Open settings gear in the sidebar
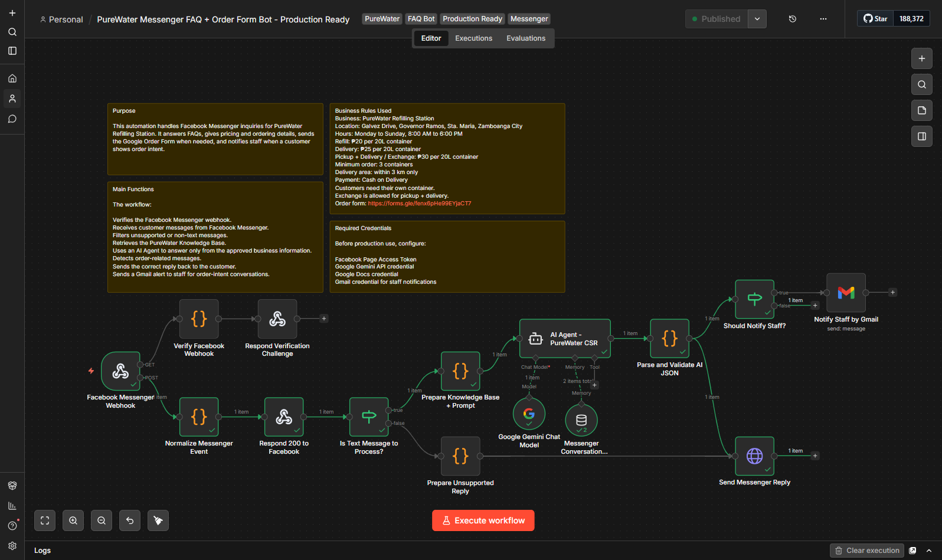The height and width of the screenshot is (560, 942). pos(12,546)
